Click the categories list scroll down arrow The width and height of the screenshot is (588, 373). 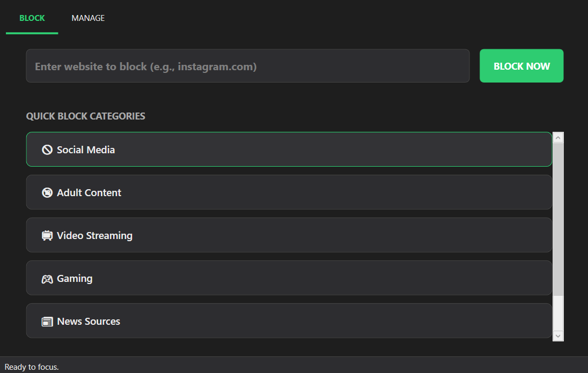click(x=558, y=335)
